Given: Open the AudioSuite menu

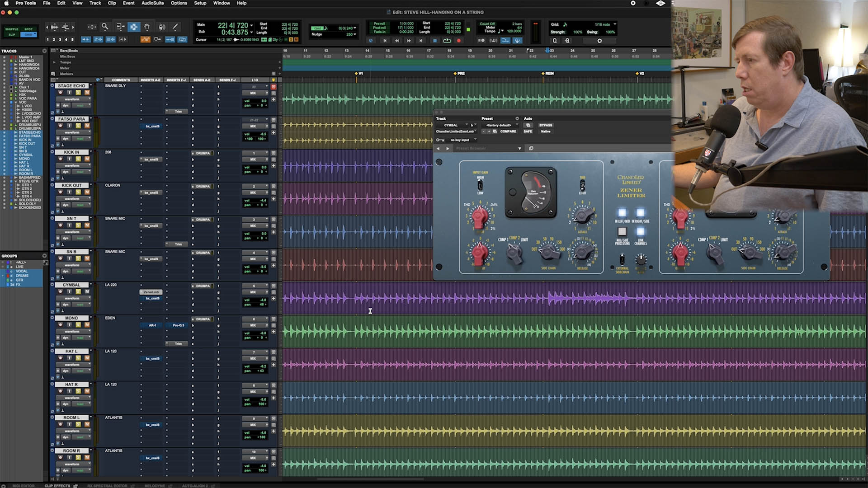Looking at the screenshot, I should [152, 3].
